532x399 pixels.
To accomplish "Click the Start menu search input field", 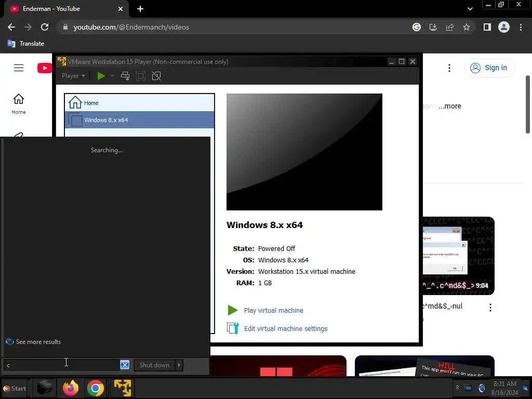I will coord(62,365).
